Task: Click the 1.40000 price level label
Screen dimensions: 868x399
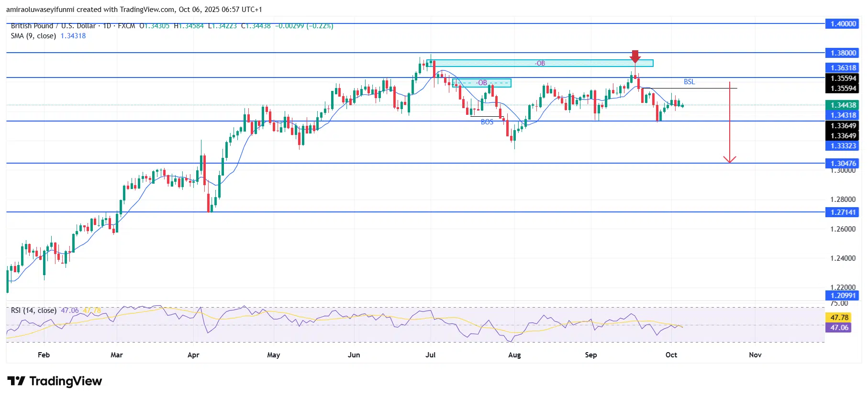Action: coord(843,23)
